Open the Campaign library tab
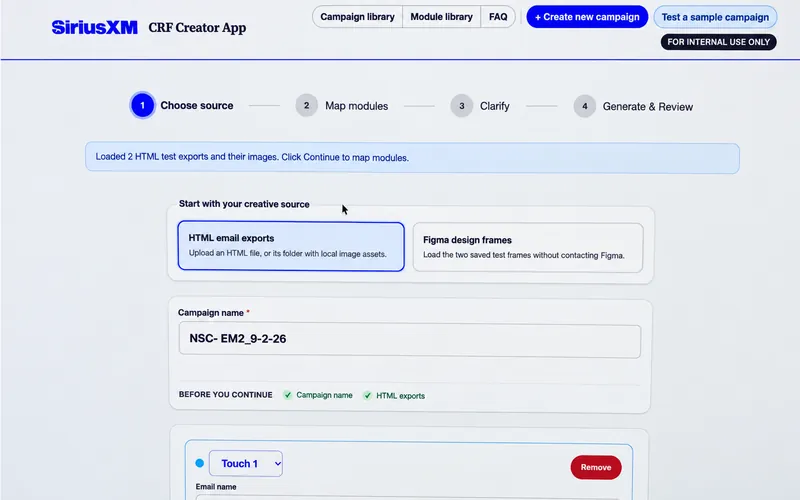Image resolution: width=800 pixels, height=500 pixels. click(357, 17)
